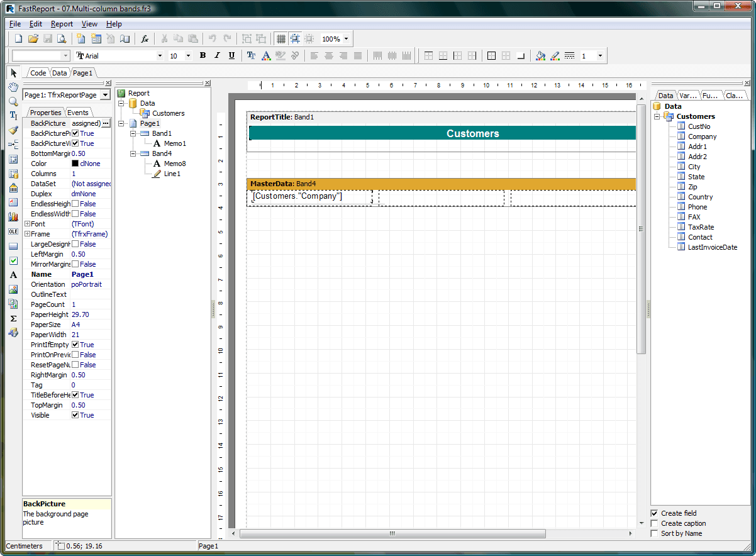Viewport: 756px width, 556px height.
Task: Switch to the Events tab
Action: pyautogui.click(x=78, y=113)
